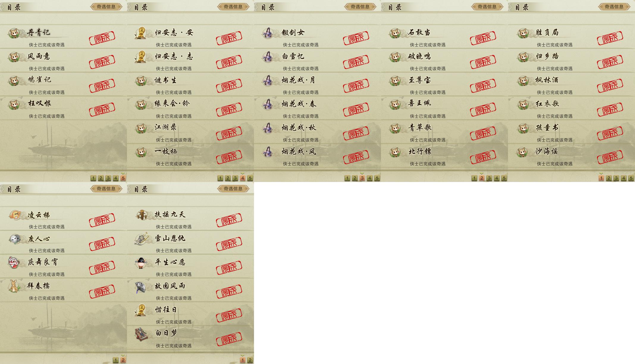Go to page 1 under the 拜春擂 list

(x=116, y=360)
